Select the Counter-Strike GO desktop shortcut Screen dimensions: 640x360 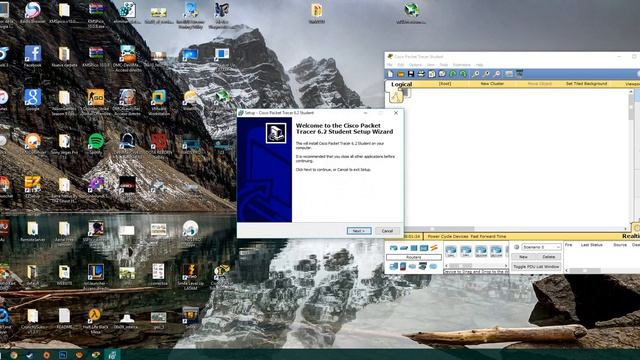96,101
